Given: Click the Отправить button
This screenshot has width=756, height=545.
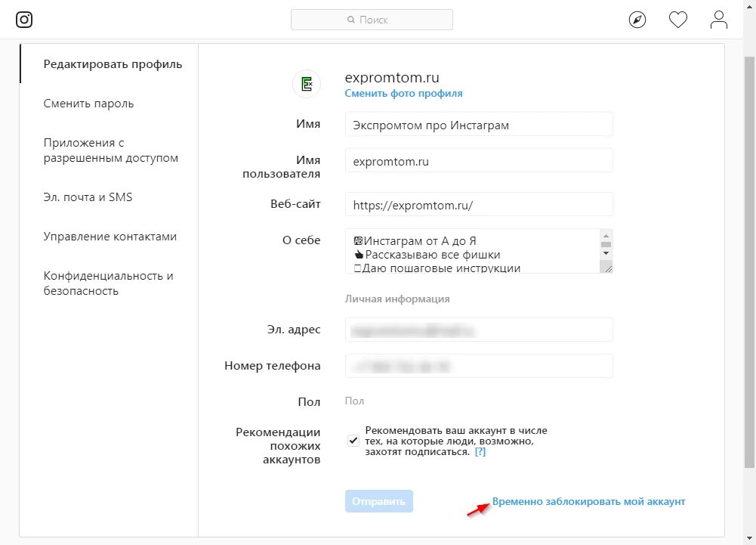Looking at the screenshot, I should click(x=379, y=501).
